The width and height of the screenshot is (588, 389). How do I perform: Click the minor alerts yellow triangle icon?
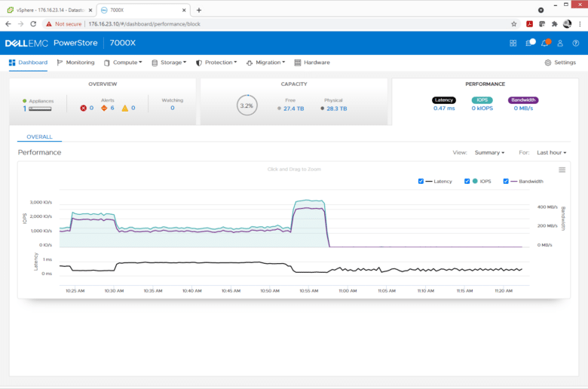(125, 108)
